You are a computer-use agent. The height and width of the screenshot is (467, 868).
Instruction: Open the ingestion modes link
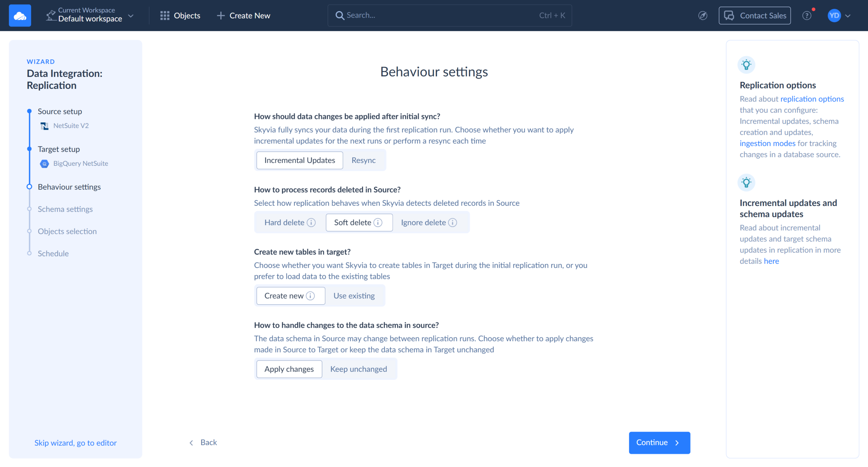point(767,143)
